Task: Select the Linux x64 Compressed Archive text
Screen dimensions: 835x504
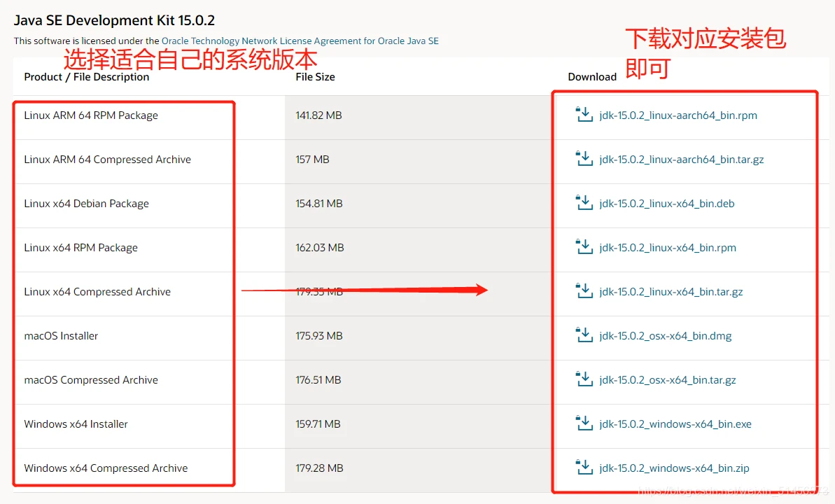Action: (x=97, y=292)
